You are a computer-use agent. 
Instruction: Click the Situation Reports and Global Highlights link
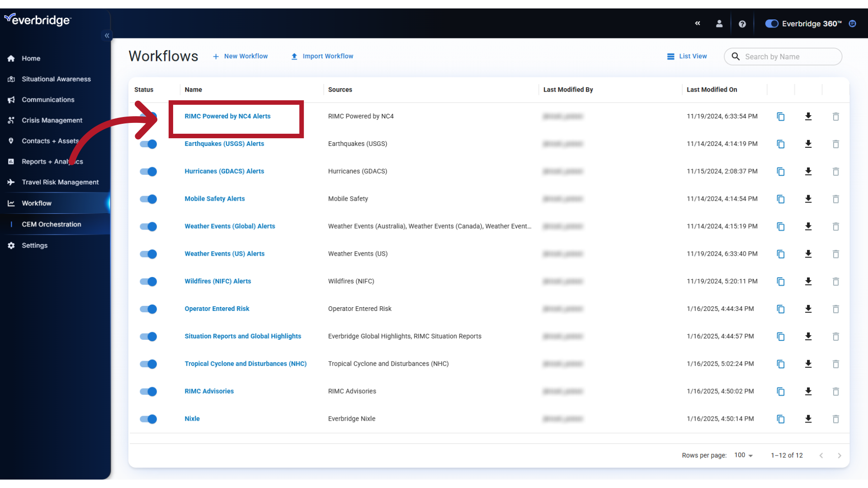click(x=242, y=335)
